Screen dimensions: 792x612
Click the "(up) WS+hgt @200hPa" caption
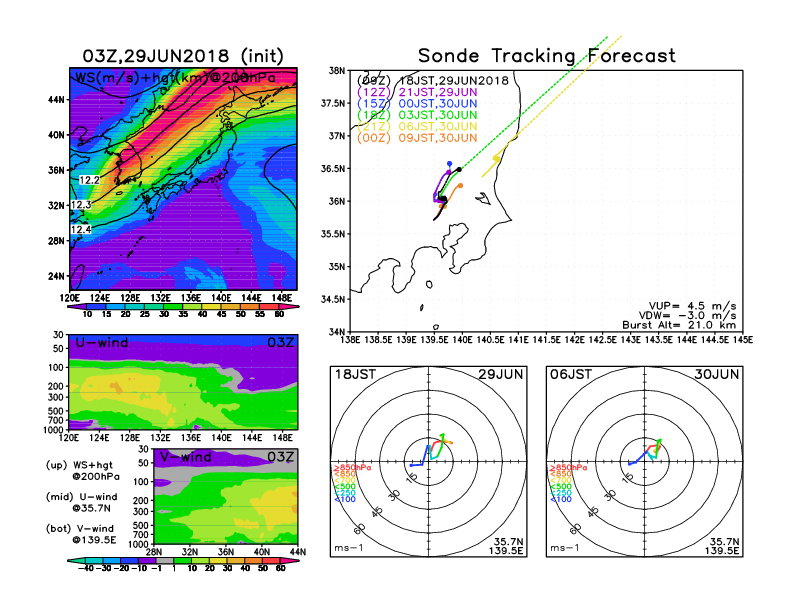(82, 471)
